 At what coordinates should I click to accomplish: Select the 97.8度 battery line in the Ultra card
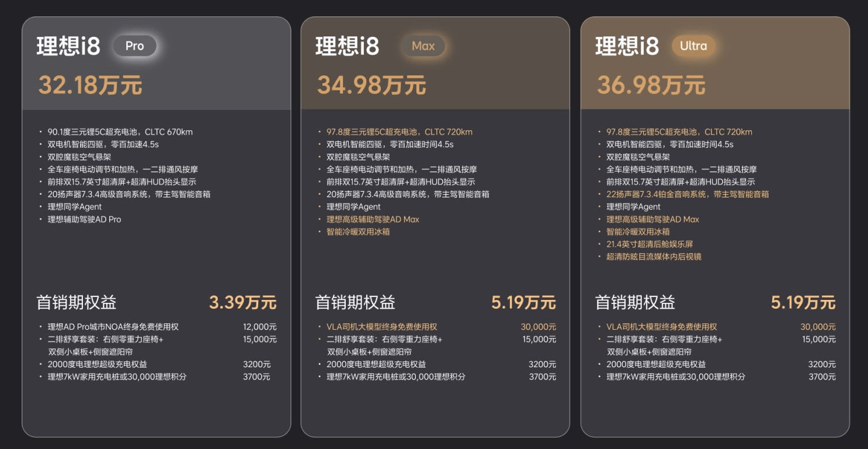pyautogui.click(x=679, y=132)
